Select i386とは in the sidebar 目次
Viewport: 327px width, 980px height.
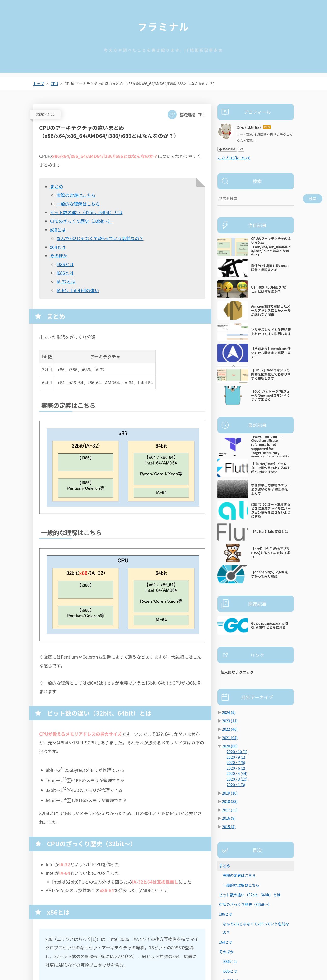pyautogui.click(x=230, y=961)
